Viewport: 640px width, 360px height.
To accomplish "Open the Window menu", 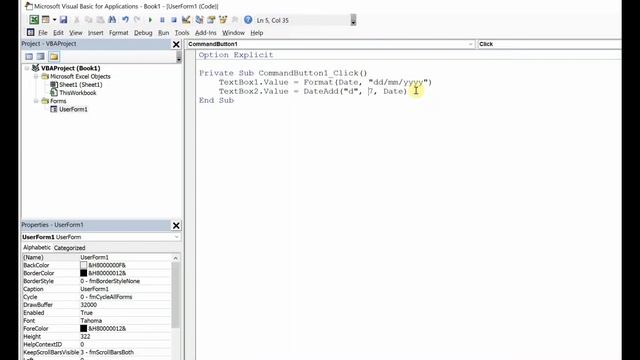I will pos(233,33).
